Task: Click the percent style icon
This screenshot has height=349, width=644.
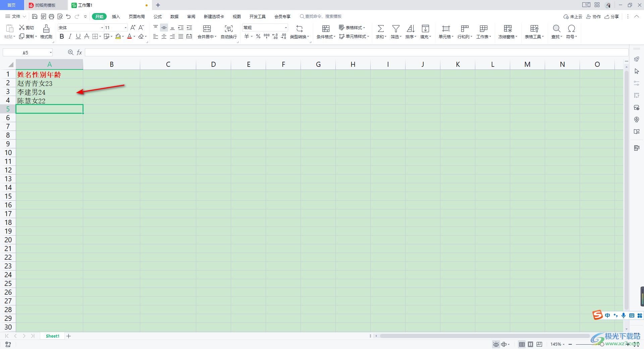Action: tap(258, 36)
